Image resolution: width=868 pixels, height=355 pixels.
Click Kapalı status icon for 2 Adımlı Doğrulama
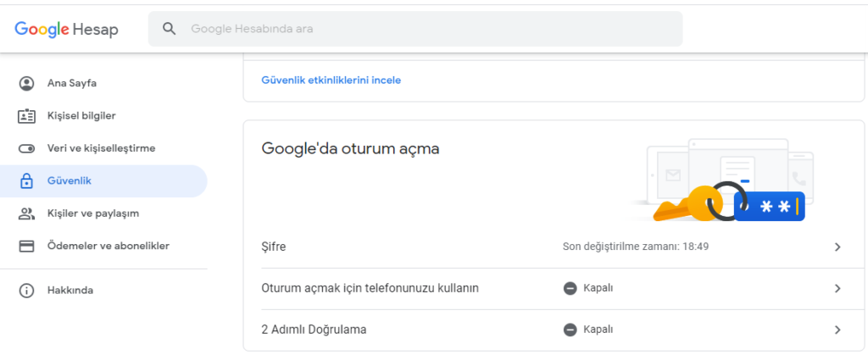(570, 330)
